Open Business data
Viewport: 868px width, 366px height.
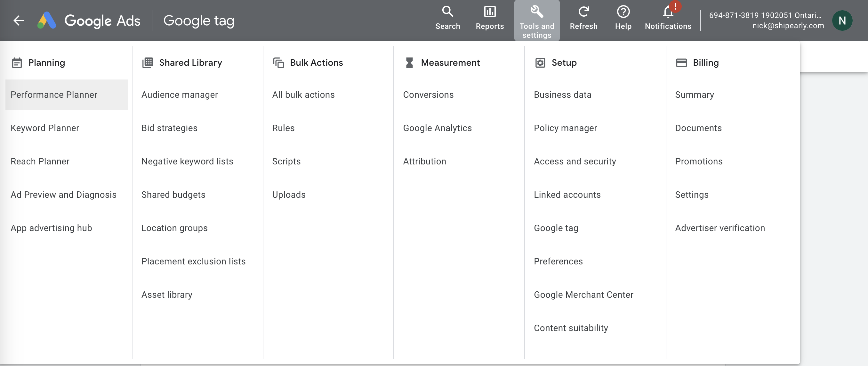pyautogui.click(x=563, y=95)
